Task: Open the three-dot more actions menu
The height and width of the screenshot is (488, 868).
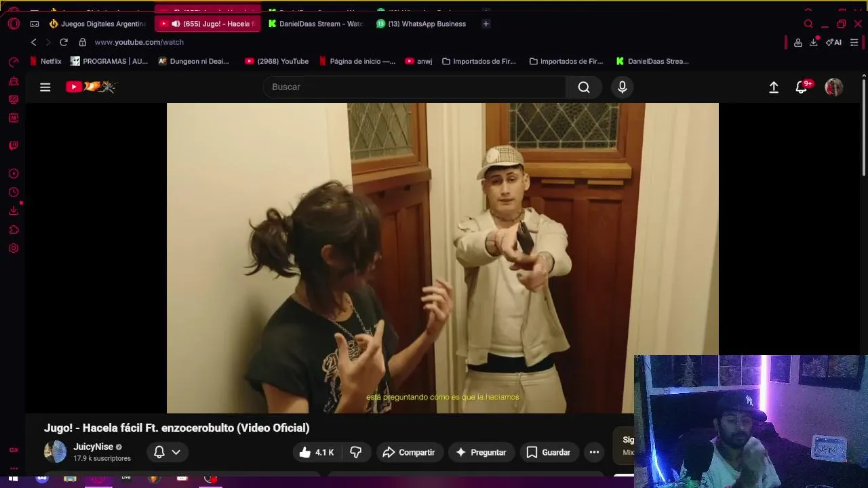Action: tap(594, 452)
